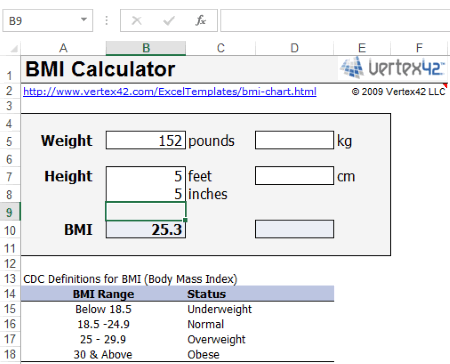450x364 pixels.
Task: Click the 'BMI' label in row 10
Action: pos(78,230)
